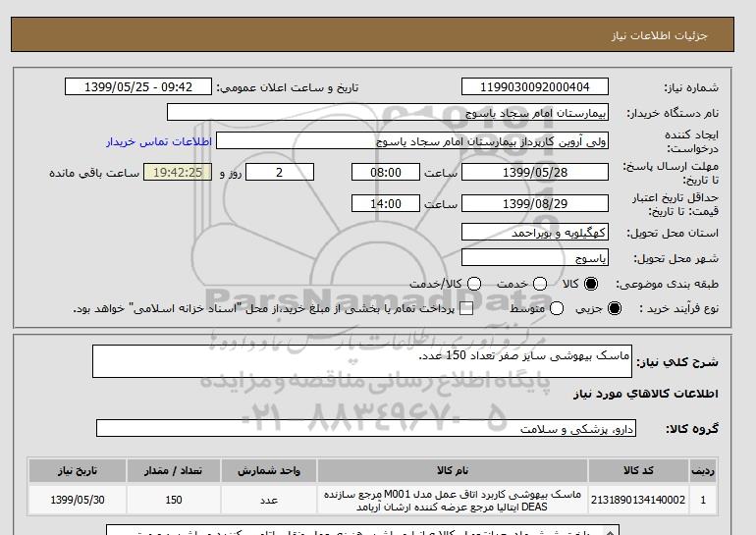The image size is (756, 535).
Task: Click the ساعت باقی مانده label
Action: (94, 173)
